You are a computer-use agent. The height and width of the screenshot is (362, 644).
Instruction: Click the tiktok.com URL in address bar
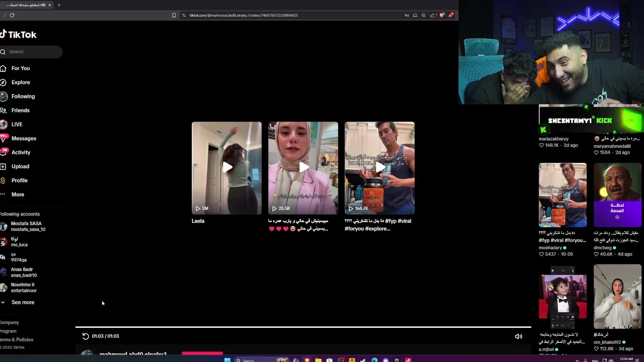(244, 15)
